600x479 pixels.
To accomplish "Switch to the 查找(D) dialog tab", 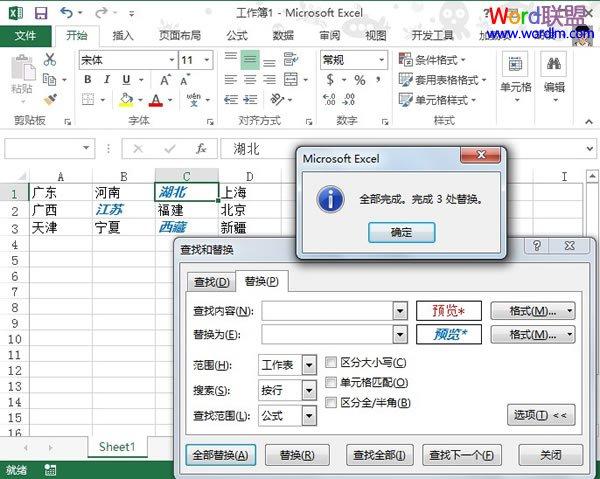I will click(x=212, y=282).
